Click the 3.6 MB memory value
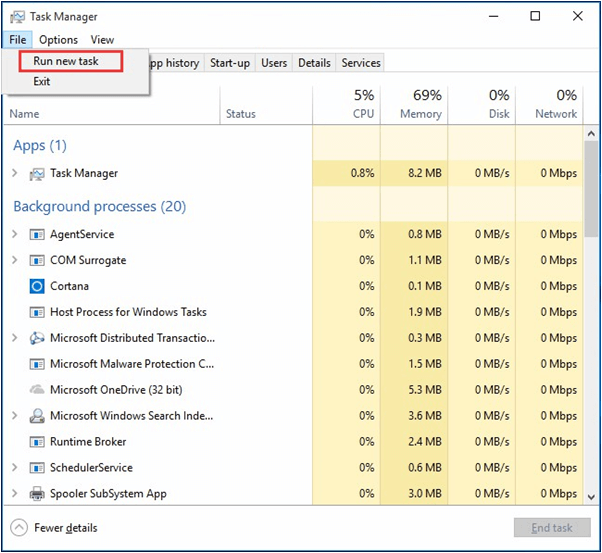This screenshot has height=553, width=602. coord(425,416)
